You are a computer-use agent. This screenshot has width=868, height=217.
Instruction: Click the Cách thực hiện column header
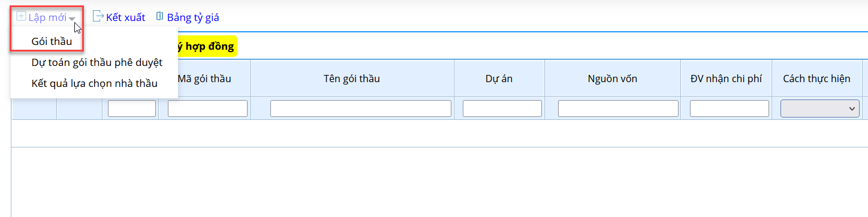tap(817, 79)
